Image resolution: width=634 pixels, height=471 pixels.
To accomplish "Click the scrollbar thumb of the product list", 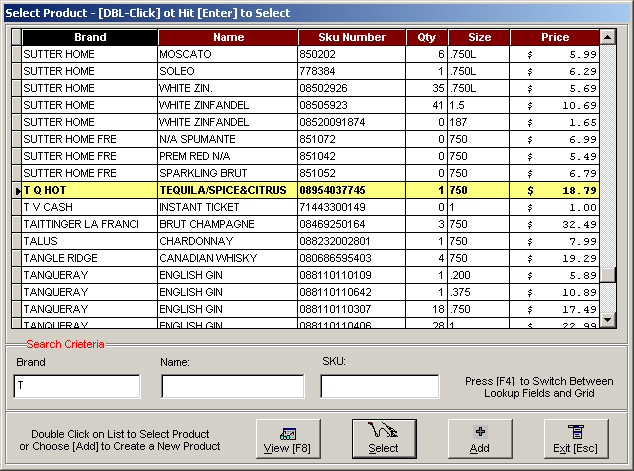I will coord(608,275).
